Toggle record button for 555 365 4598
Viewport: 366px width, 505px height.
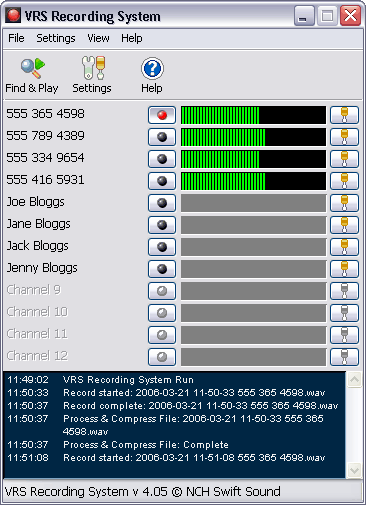(162, 115)
